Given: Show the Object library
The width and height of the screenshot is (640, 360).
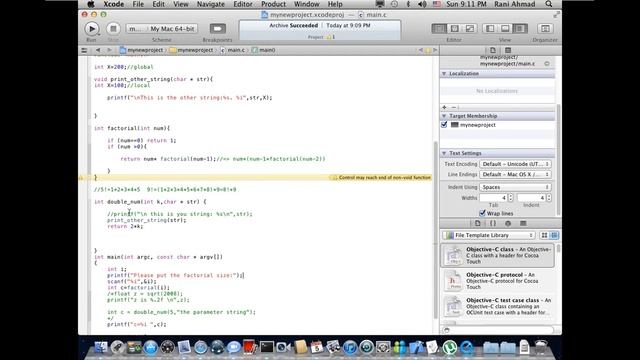Looking at the screenshot, I should coord(508,223).
